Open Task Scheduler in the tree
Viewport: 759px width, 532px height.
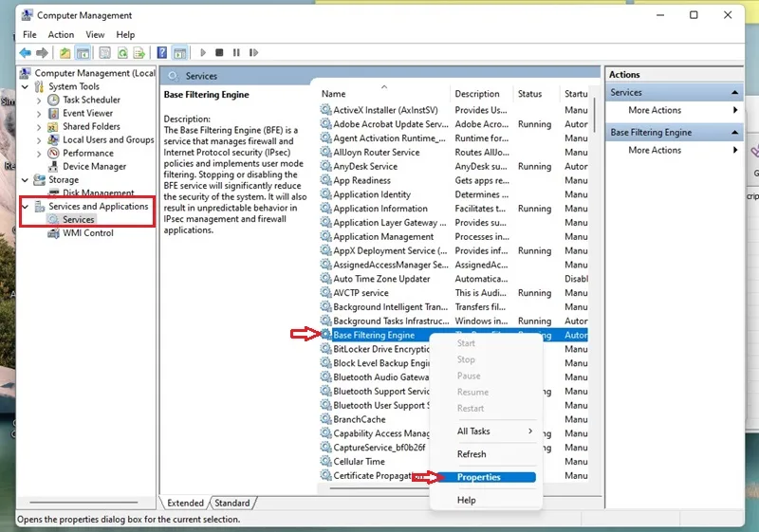pyautogui.click(x=91, y=100)
